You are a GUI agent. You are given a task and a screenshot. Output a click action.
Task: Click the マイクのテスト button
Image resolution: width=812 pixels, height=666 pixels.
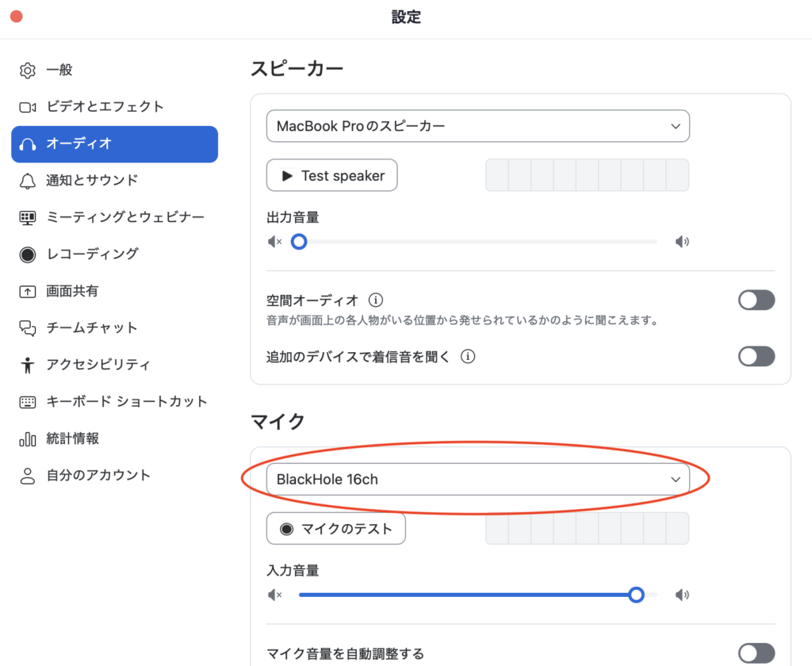click(336, 528)
